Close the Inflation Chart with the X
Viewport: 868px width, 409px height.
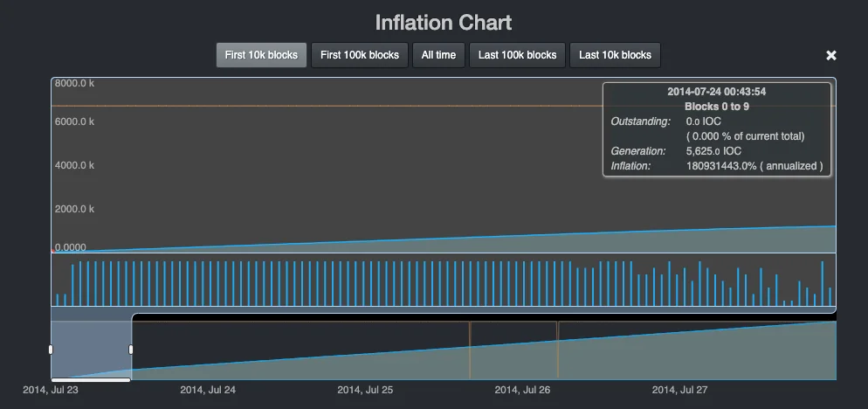[x=831, y=55]
